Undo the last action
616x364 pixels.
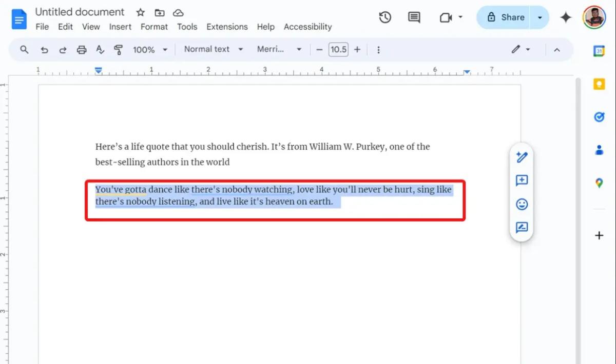tap(44, 49)
